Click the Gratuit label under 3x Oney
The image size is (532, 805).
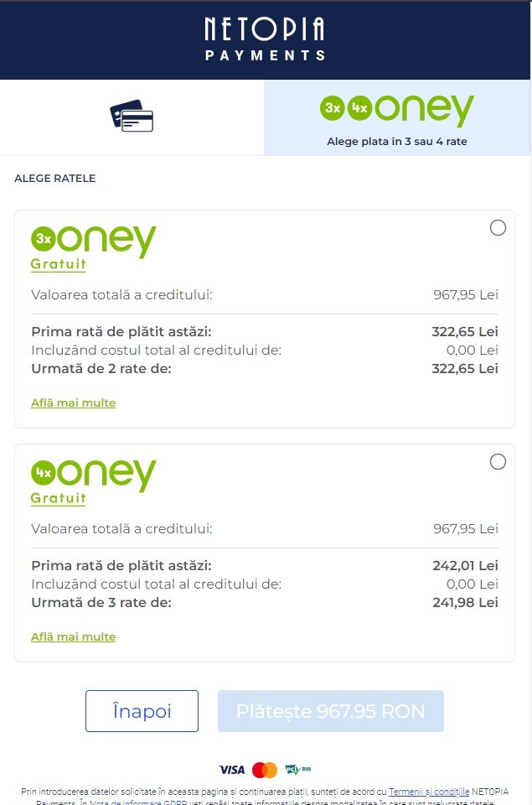(x=58, y=264)
